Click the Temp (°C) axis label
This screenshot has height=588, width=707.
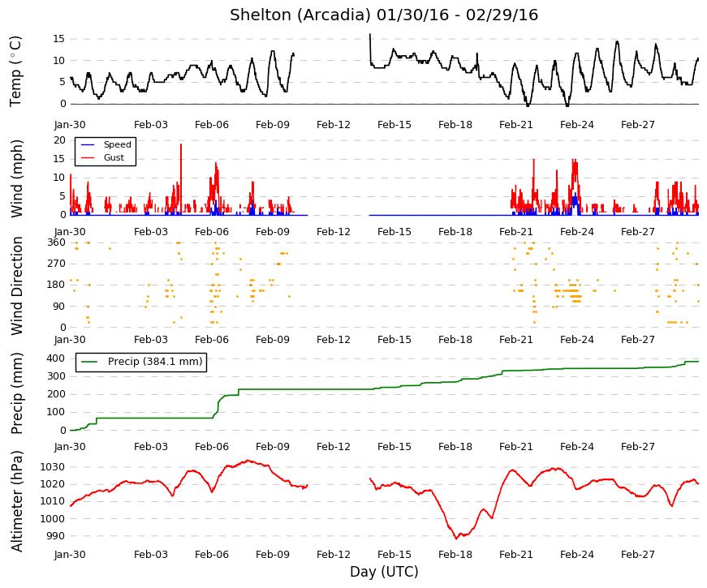point(15,71)
